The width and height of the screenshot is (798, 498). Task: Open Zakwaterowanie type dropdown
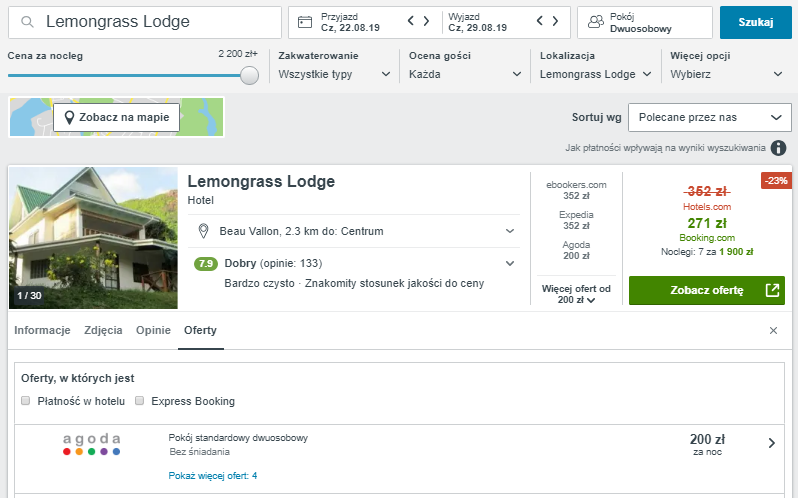coord(334,74)
